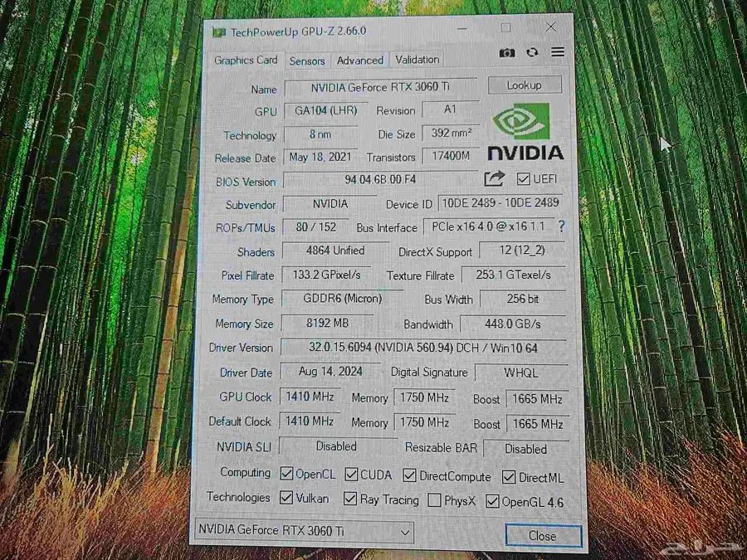Image resolution: width=747 pixels, height=560 pixels.
Task: Close GPU-Z with the title bar X
Action: point(551,27)
